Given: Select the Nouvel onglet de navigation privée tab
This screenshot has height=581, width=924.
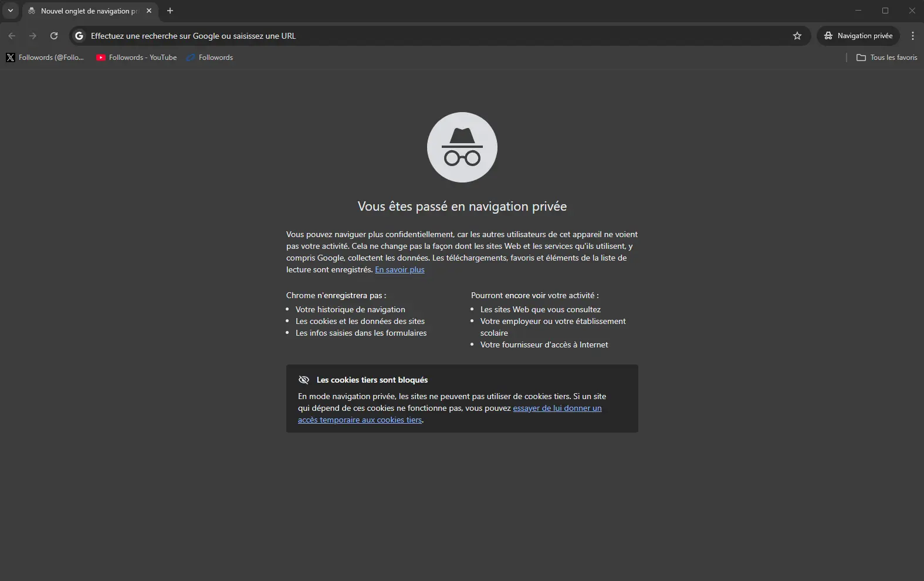Looking at the screenshot, I should pos(90,11).
